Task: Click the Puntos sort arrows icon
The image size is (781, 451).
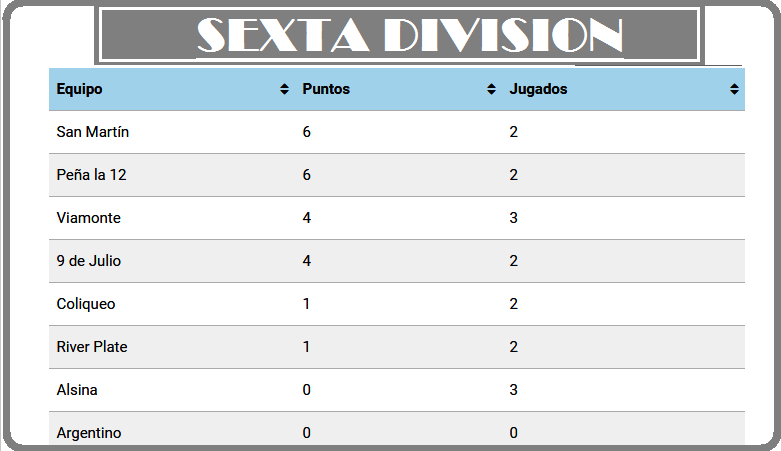Action: point(491,89)
